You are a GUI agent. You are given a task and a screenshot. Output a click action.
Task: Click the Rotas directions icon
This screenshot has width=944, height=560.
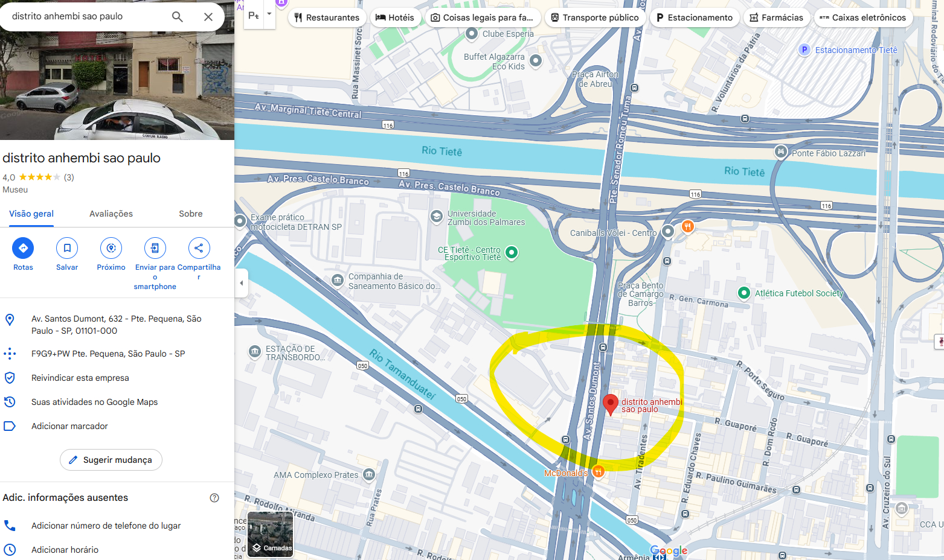pos(23,248)
